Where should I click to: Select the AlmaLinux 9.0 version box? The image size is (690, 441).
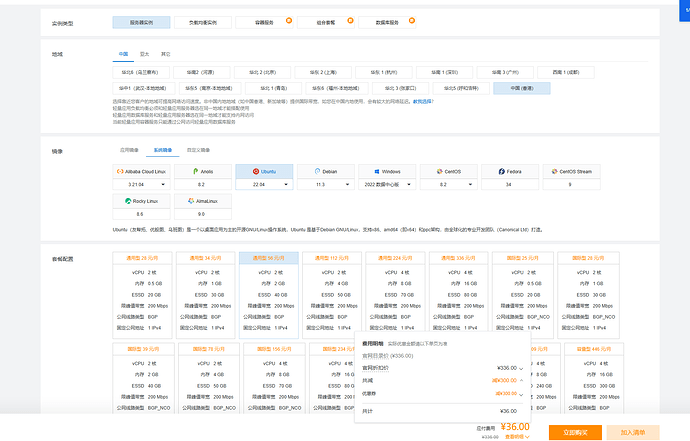click(x=203, y=214)
